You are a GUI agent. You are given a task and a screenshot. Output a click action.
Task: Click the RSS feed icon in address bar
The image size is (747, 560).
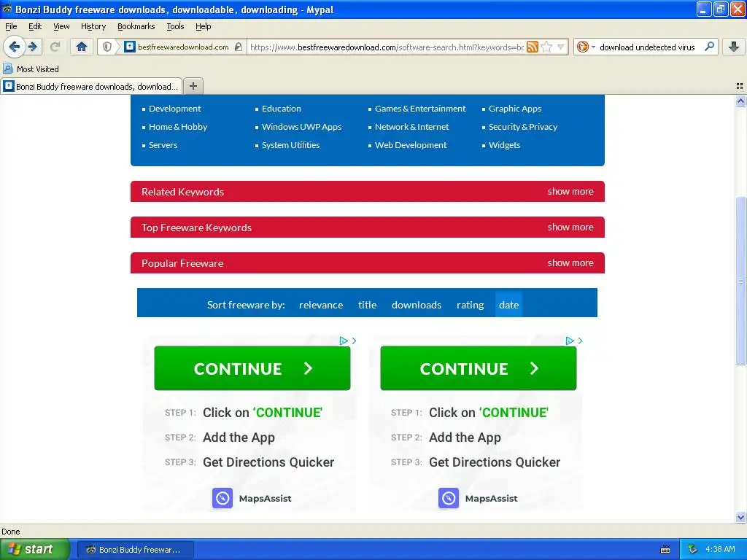(532, 47)
